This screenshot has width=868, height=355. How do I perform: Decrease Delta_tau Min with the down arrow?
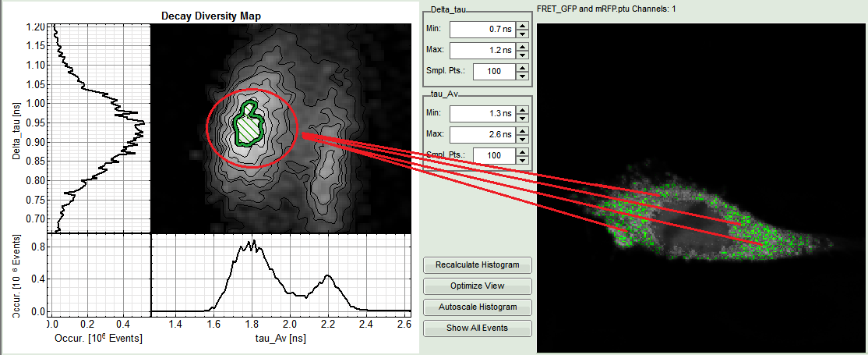click(522, 33)
